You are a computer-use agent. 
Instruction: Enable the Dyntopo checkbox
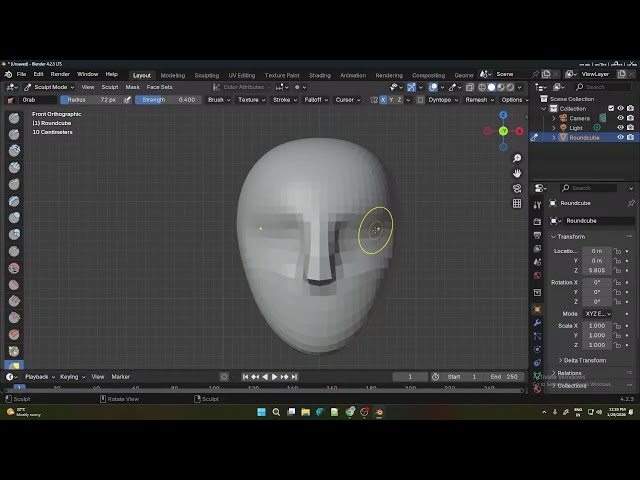(x=420, y=100)
